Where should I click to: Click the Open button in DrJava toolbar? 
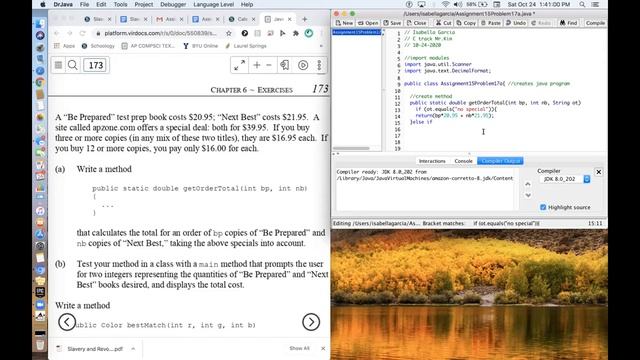pyautogui.click(x=368, y=23)
